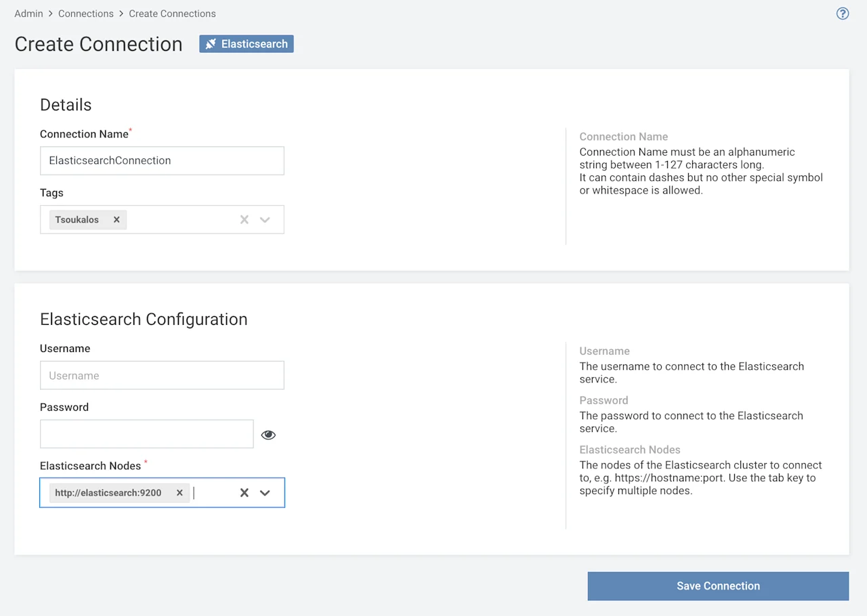Navigate to Admin via breadcrumb
867x616 pixels.
(28, 14)
